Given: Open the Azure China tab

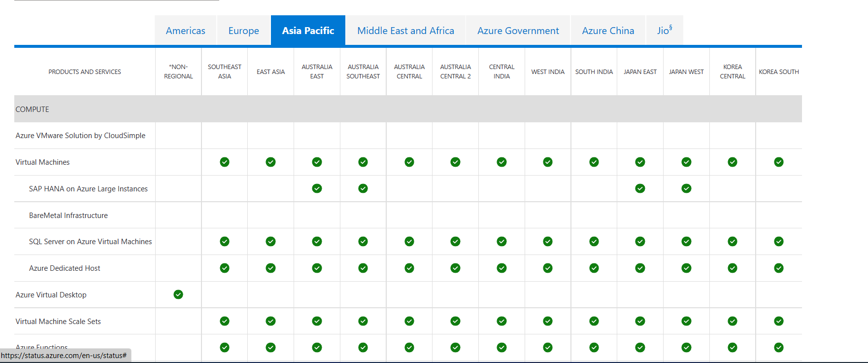Looking at the screenshot, I should click(608, 31).
